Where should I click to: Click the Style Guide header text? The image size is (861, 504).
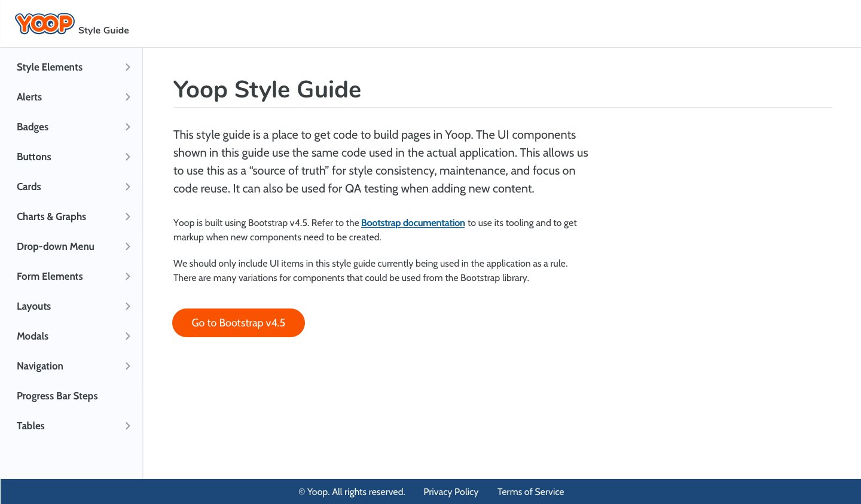103,30
